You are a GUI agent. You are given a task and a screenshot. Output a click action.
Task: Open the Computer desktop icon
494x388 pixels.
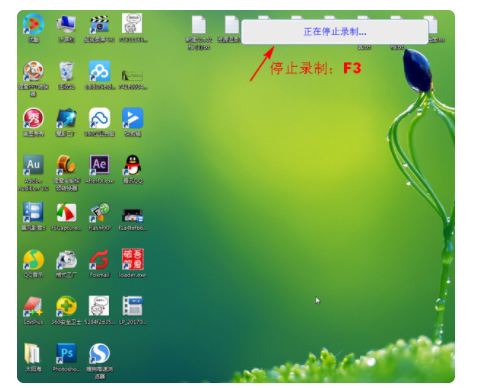66,25
